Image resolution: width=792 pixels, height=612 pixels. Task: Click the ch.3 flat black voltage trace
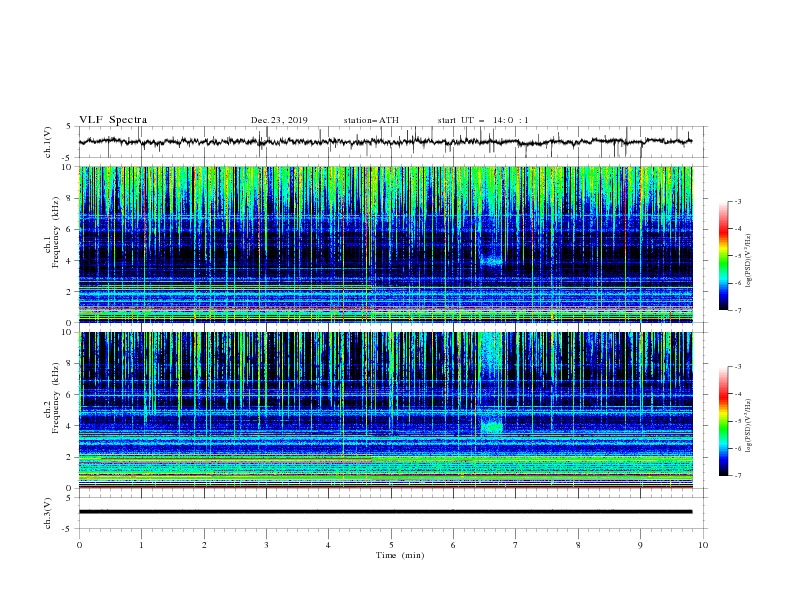click(x=385, y=512)
